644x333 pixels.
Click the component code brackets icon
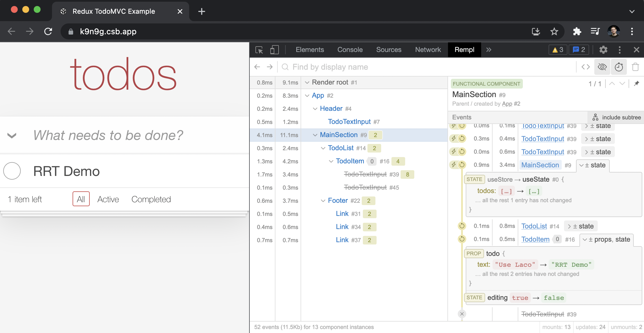(585, 67)
